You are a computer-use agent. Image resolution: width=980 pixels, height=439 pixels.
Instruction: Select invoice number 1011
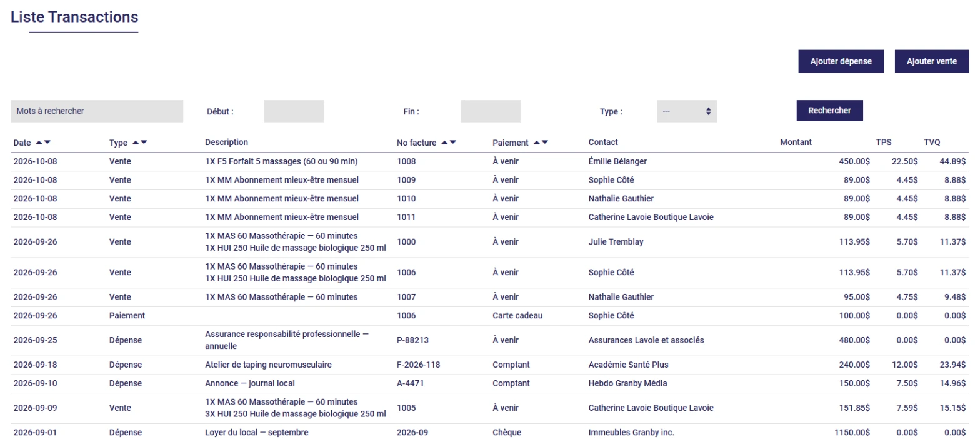[x=406, y=218]
